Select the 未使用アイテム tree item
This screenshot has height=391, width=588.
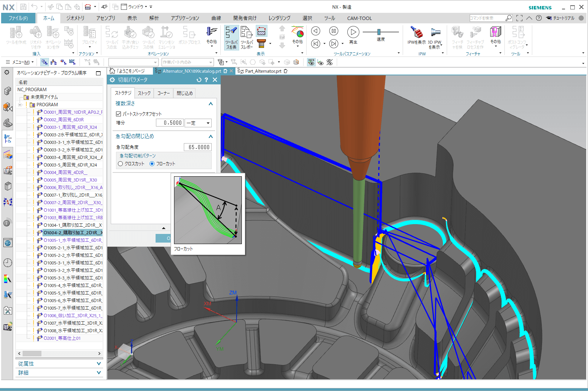pyautogui.click(x=44, y=97)
